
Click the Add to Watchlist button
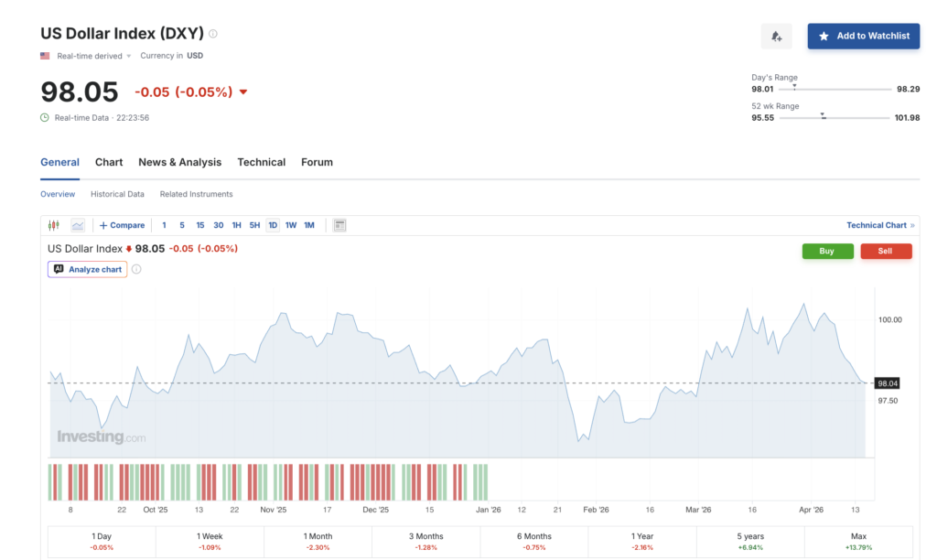pyautogui.click(x=863, y=36)
